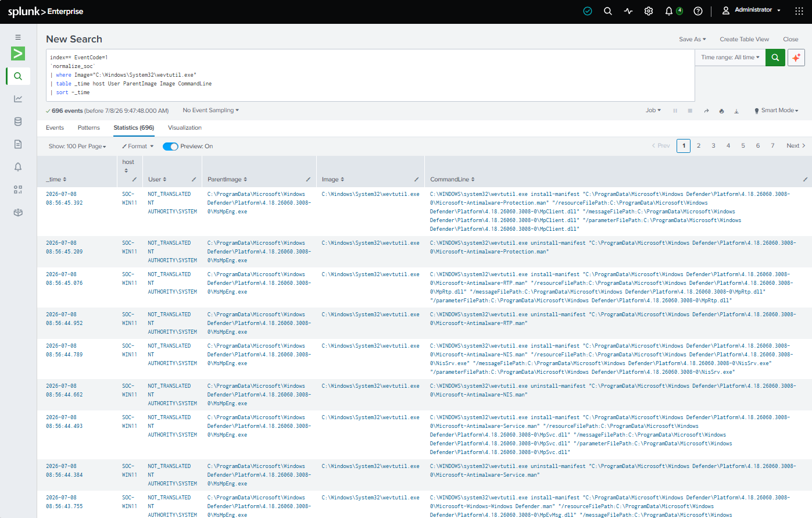Open the Alerts bell icon in sidebar
The image size is (812, 518).
click(x=18, y=167)
